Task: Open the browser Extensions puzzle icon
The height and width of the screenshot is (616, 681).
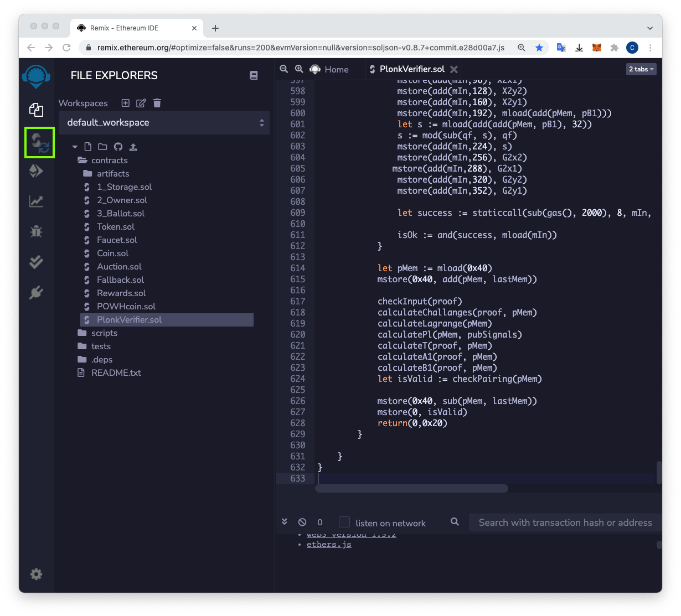Action: click(x=615, y=48)
